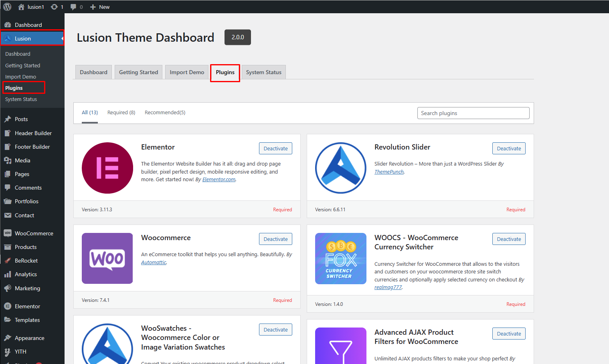Switch to the Import Demo tab
Screen dimensions: 609x364
tap(187, 72)
